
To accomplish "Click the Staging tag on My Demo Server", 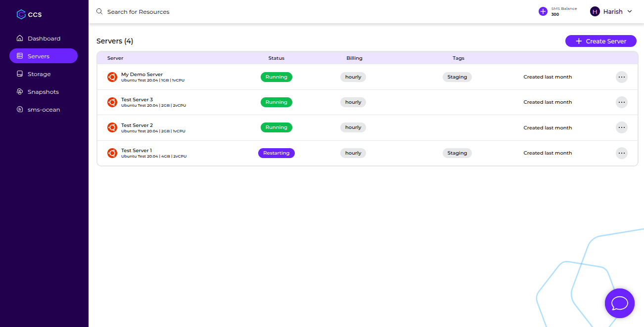I will [457, 77].
